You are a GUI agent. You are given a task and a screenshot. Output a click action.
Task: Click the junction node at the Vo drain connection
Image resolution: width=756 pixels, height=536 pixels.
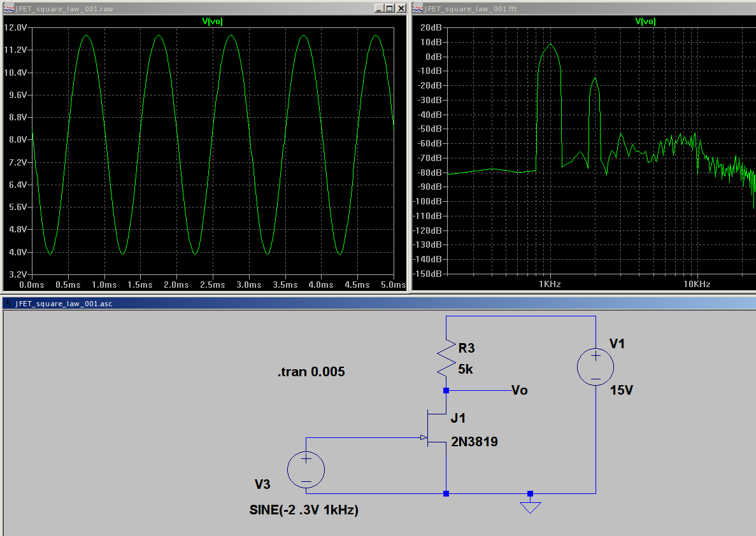[x=446, y=390]
